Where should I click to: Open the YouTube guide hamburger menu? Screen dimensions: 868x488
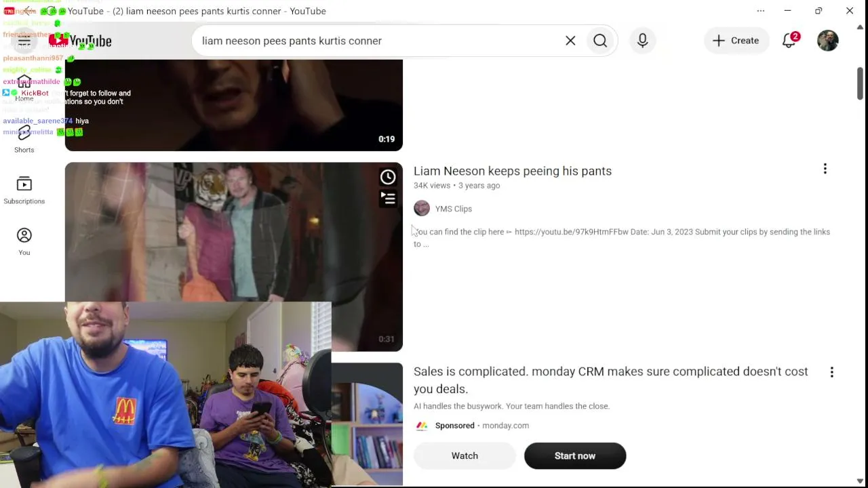[x=24, y=41]
